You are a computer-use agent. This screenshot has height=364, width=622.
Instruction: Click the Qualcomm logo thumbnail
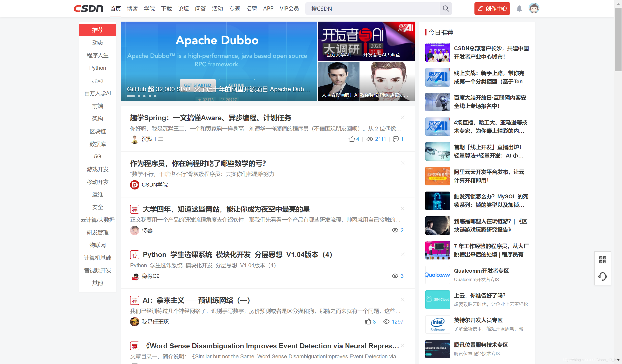click(x=437, y=275)
